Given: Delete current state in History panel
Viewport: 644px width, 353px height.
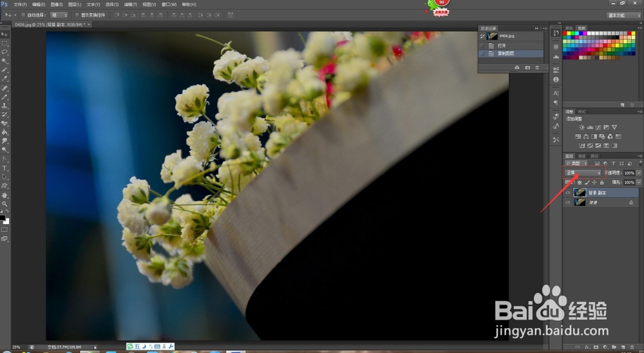Looking at the screenshot, I should pyautogui.click(x=537, y=68).
